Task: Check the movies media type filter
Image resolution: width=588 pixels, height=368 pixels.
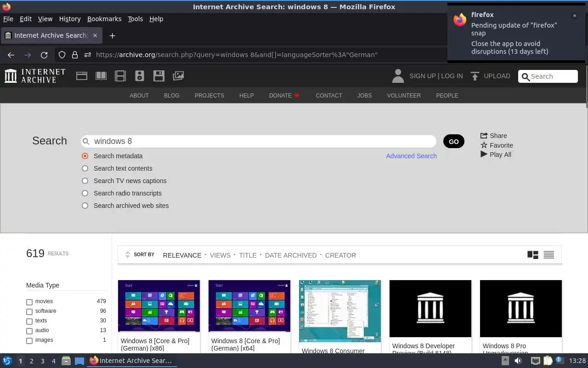Action: 29,302
